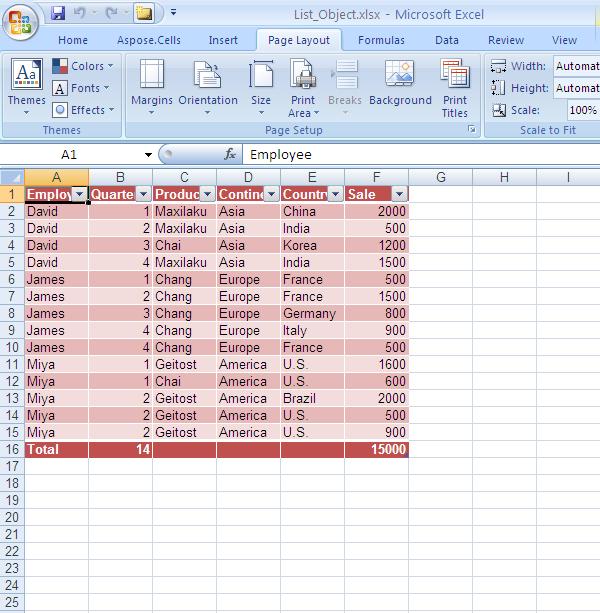
Task: Select column A header
Action: [57, 177]
